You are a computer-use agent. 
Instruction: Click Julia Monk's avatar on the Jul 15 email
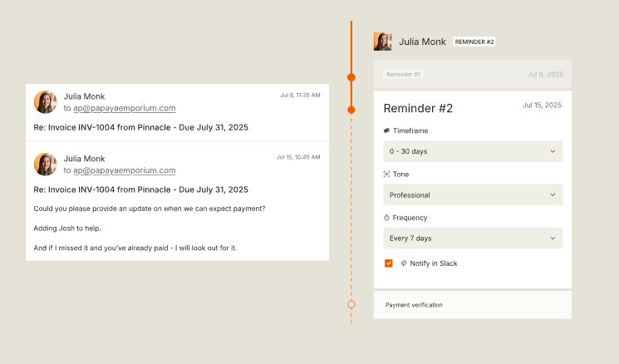pyautogui.click(x=46, y=165)
